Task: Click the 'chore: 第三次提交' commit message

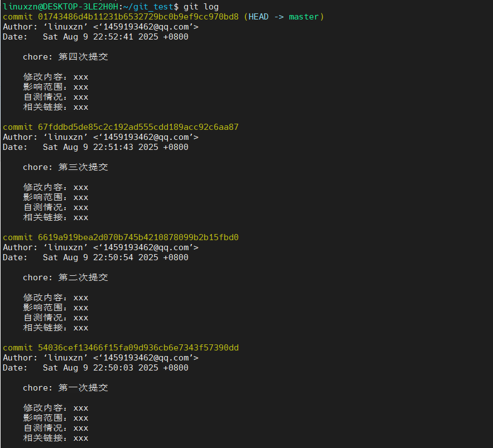Action: click(x=65, y=167)
